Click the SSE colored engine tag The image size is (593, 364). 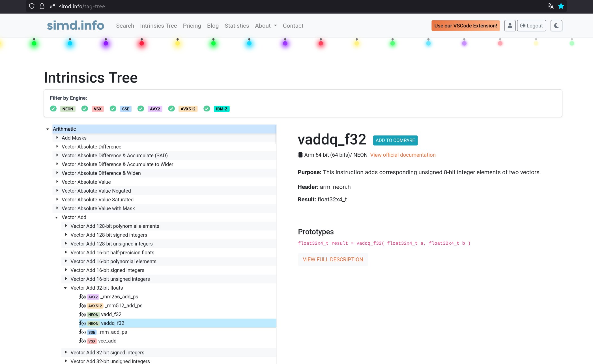(x=126, y=109)
